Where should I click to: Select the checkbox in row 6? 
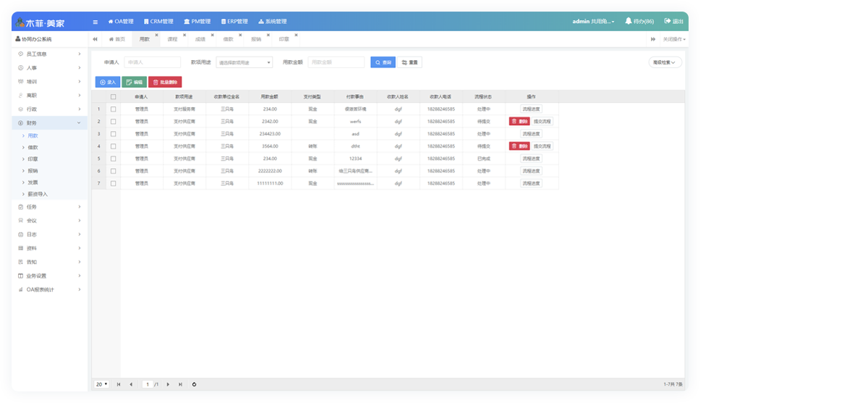point(113,171)
